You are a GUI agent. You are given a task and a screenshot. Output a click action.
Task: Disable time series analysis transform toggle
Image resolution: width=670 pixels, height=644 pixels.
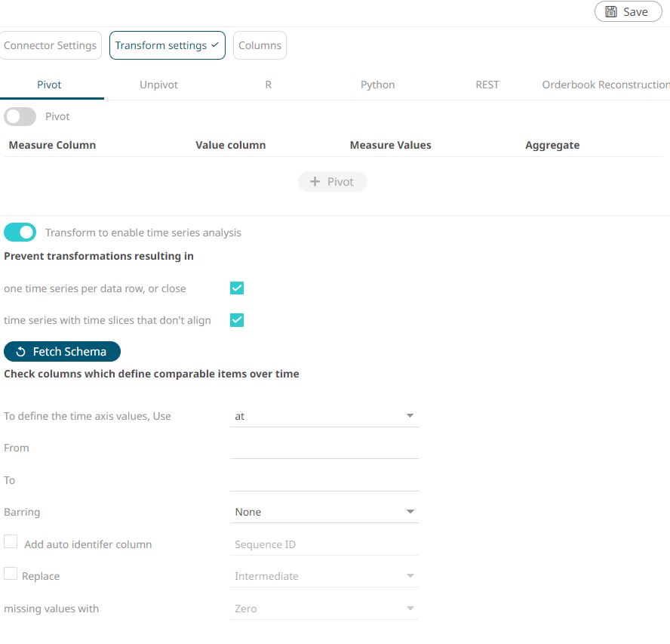[x=20, y=233]
